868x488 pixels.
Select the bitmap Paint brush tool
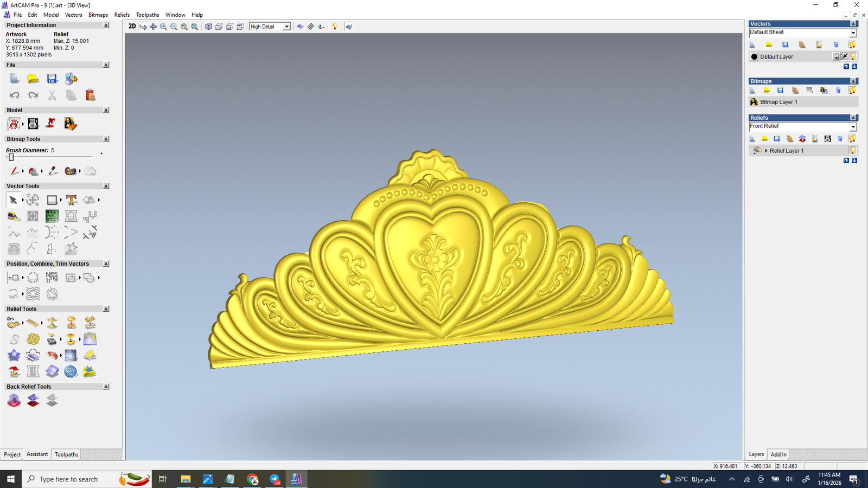click(x=14, y=171)
